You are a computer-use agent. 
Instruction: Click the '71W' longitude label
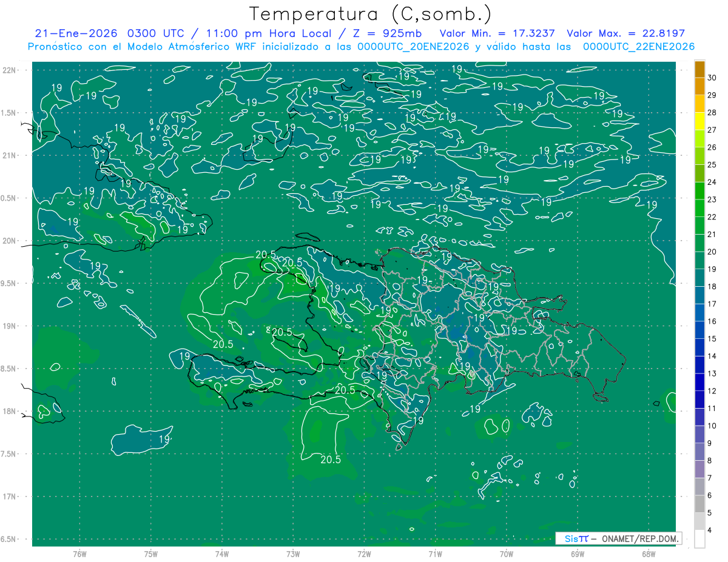435,554
